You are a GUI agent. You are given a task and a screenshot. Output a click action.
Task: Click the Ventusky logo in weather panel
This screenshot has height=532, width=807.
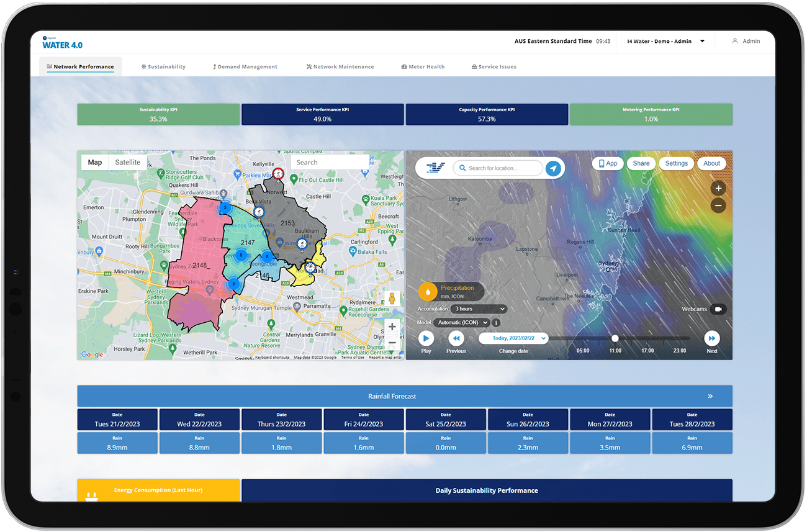(x=436, y=168)
